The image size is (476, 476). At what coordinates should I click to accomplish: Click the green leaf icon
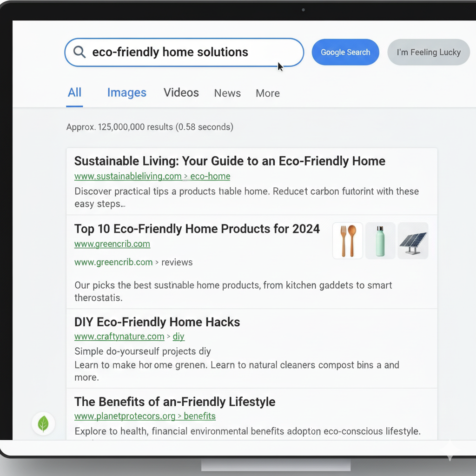tap(43, 423)
